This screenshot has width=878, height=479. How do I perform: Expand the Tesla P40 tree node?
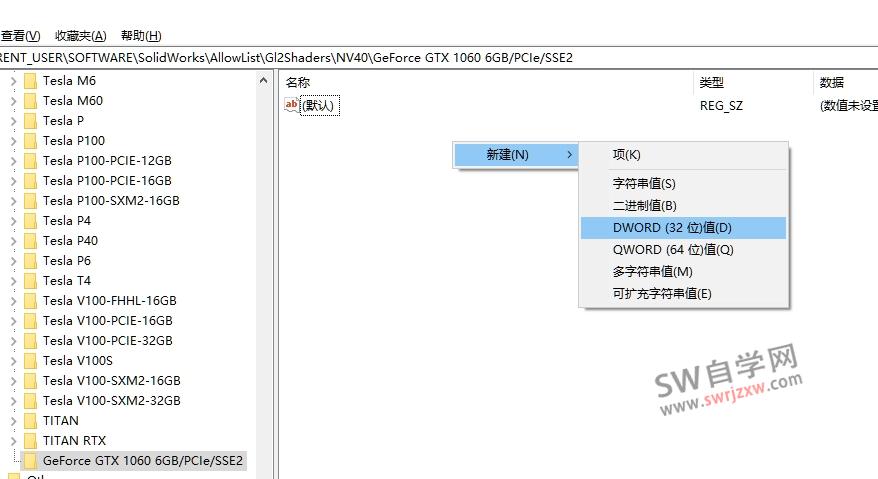pos(13,241)
